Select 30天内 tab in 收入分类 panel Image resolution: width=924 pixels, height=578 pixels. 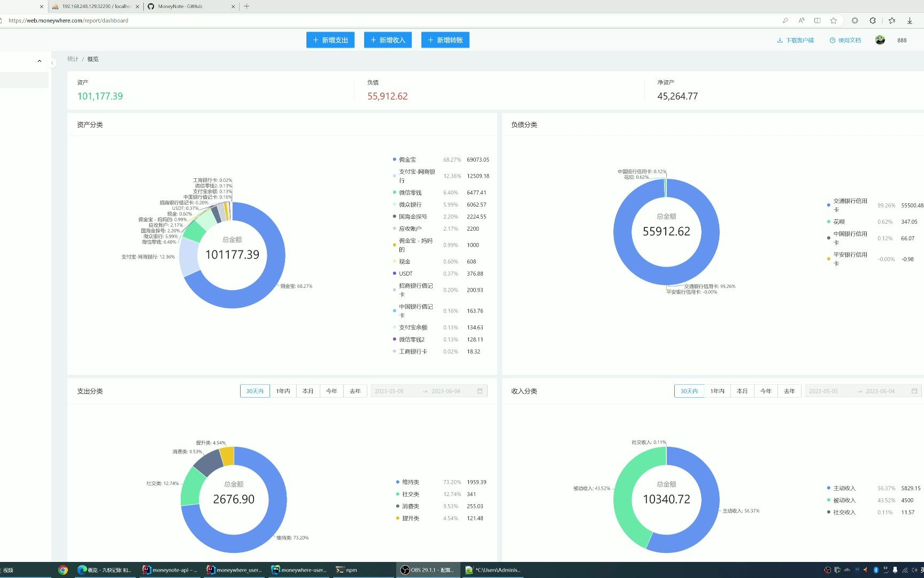(x=689, y=391)
